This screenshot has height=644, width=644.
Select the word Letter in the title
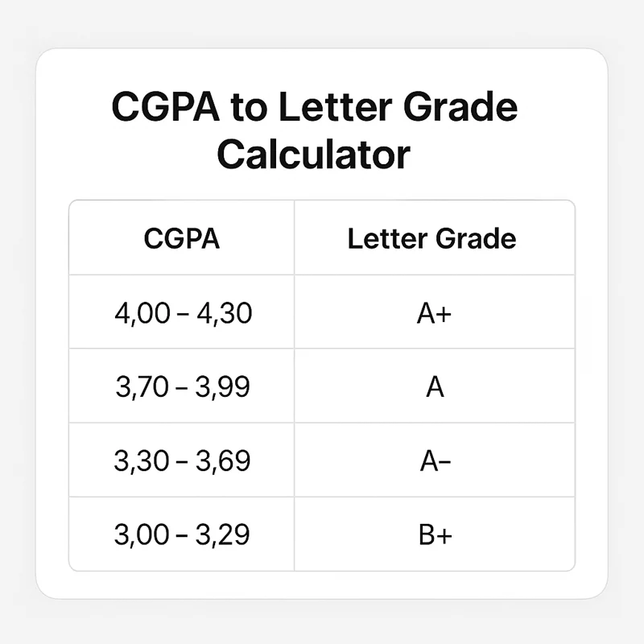(x=334, y=106)
